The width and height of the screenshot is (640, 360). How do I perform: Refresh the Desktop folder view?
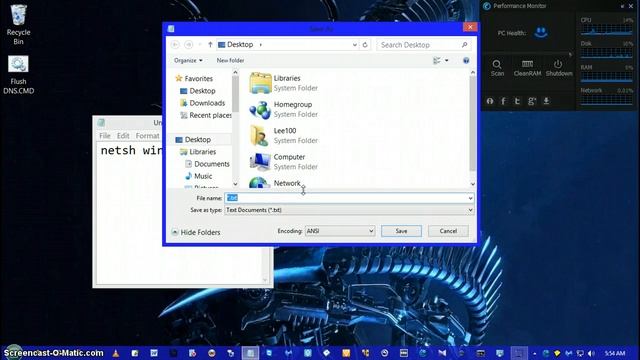click(x=365, y=44)
